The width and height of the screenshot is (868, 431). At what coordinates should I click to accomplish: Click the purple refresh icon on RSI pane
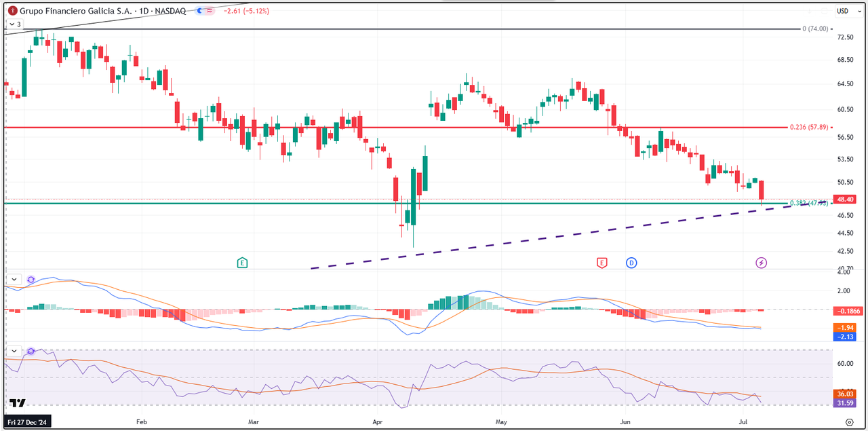31,351
